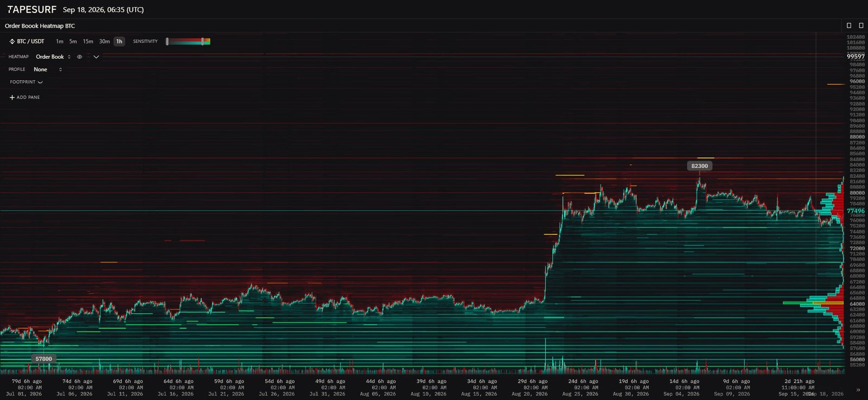
Task: Open the Profile None dropdown
Action: pyautogui.click(x=48, y=69)
